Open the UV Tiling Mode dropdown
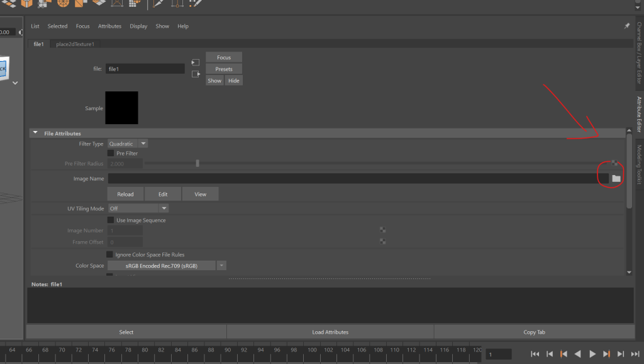The height and width of the screenshot is (364, 644). (138, 208)
